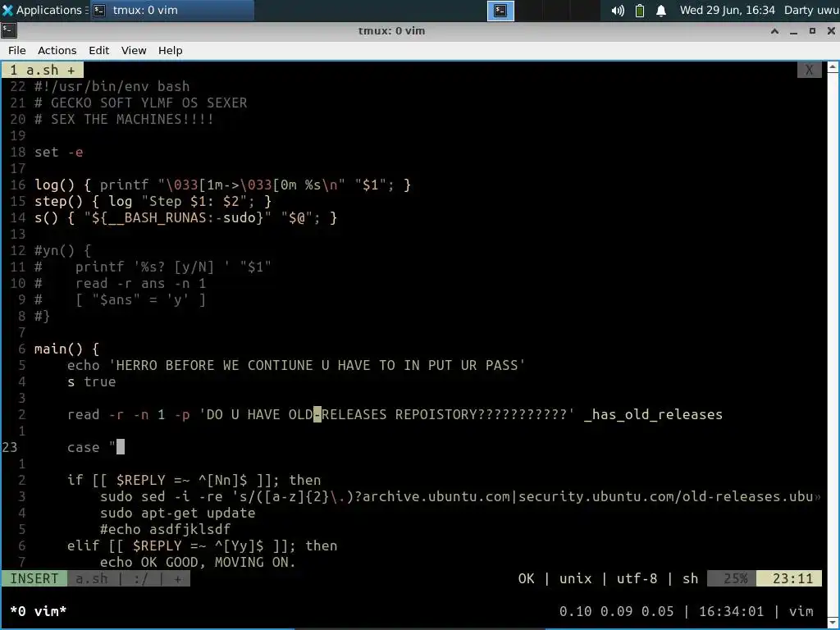This screenshot has height=630, width=840.
Task: Click the 'sudo sed -i -re' line
Action: click(460, 496)
